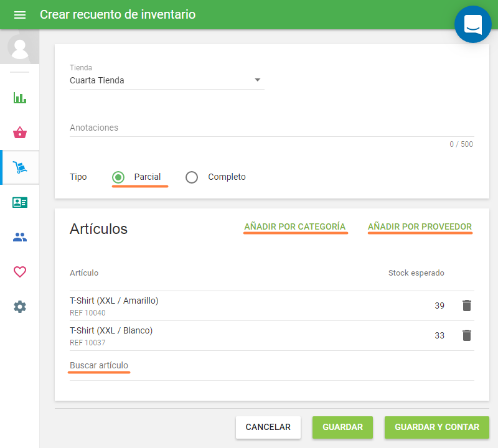Click REF 10040 reference text
The width and height of the screenshot is (498, 448).
tap(88, 313)
